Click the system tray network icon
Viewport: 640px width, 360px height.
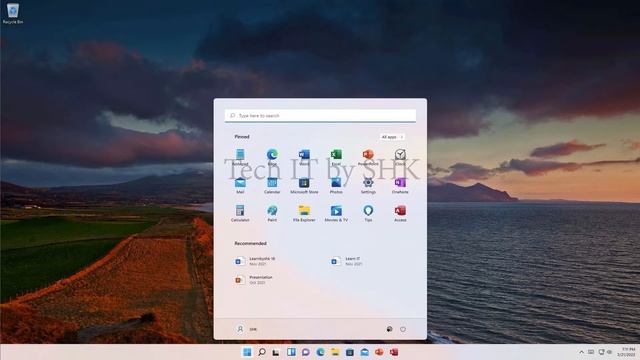pos(601,352)
